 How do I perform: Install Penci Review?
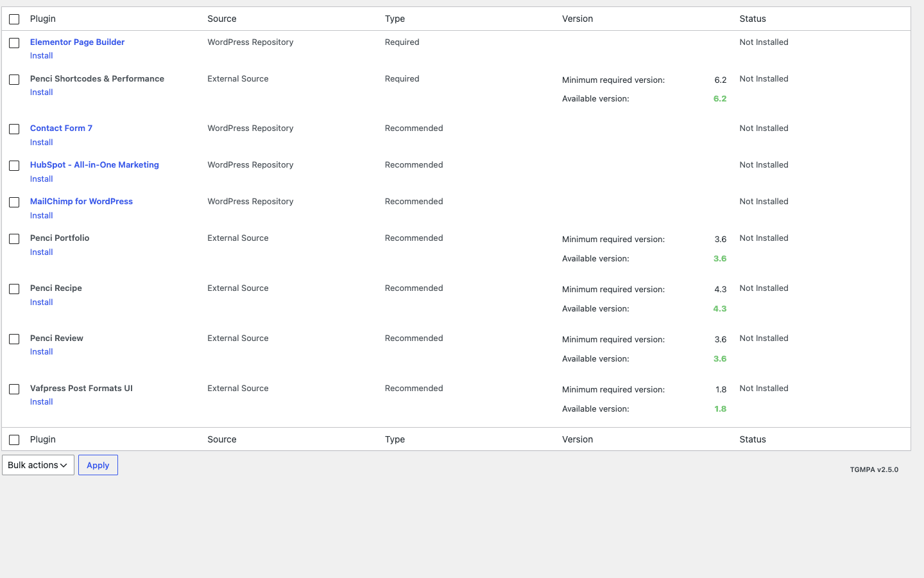pos(41,352)
